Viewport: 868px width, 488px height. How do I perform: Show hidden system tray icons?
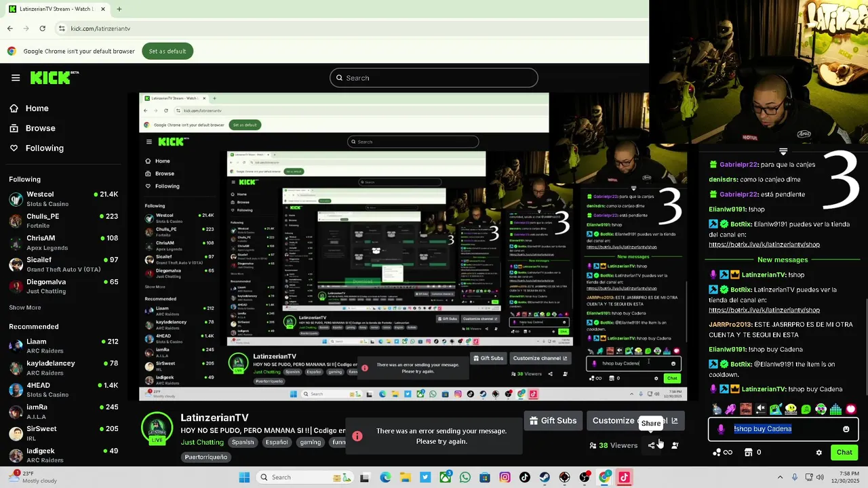780,477
